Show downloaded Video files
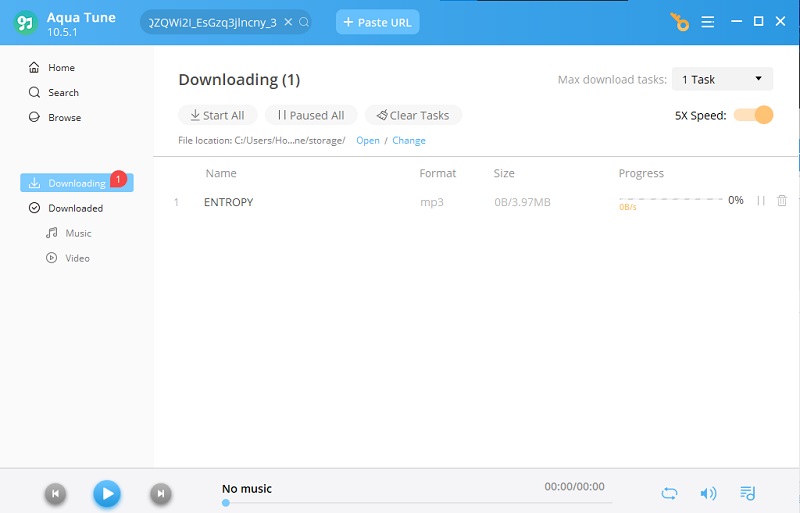Viewport: 800px width, 513px height. tap(68, 258)
